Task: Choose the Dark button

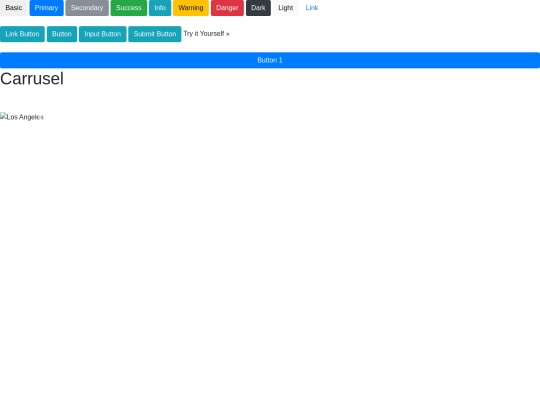Action: point(258,8)
